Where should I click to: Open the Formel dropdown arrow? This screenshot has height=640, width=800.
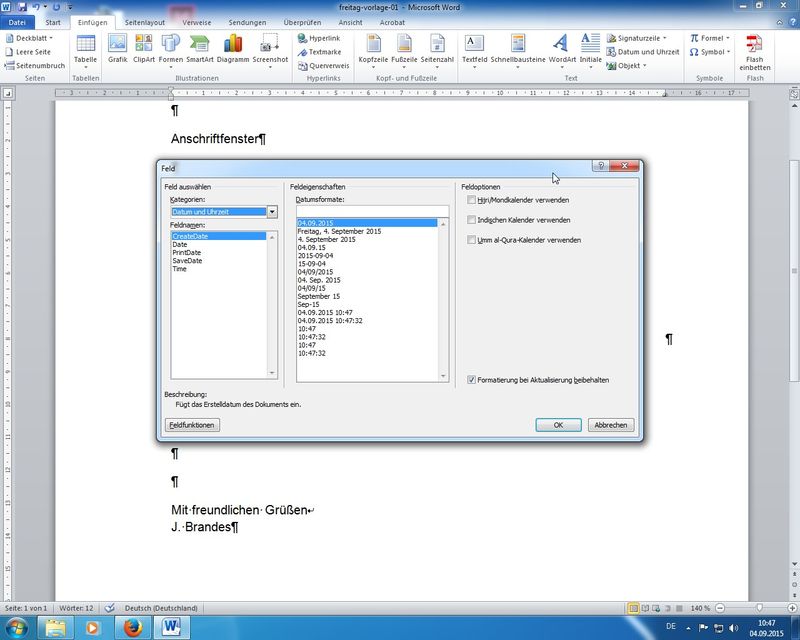[729, 38]
